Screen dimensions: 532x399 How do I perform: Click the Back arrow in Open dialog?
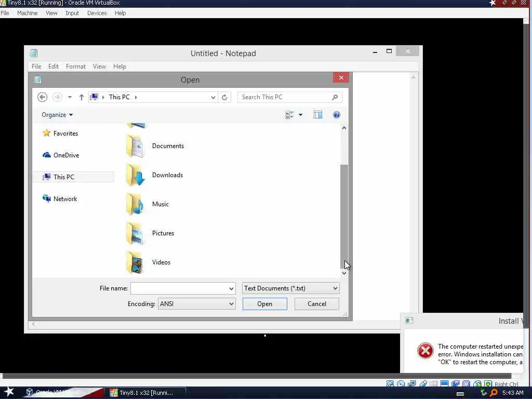43,97
